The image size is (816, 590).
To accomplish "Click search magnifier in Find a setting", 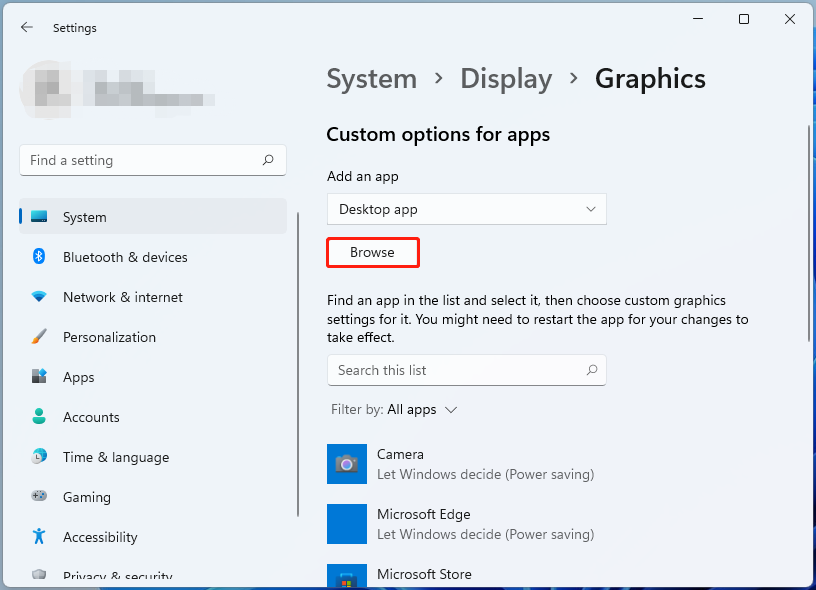I will tap(268, 160).
